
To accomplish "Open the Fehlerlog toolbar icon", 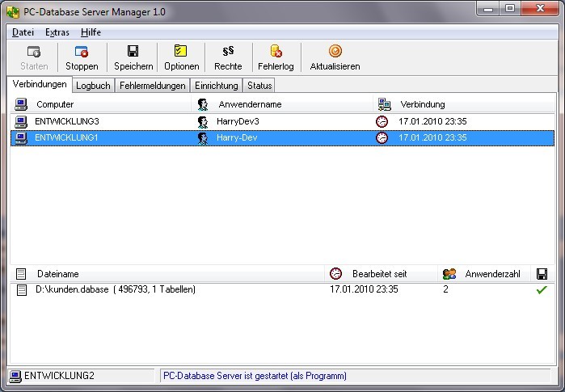I will [276, 52].
